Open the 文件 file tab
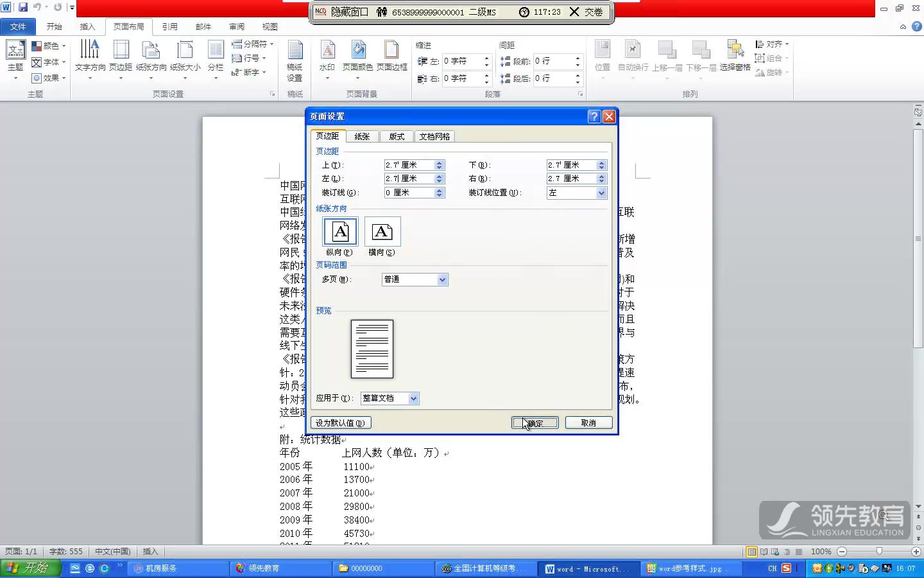The width and height of the screenshot is (924, 578). pos(18,26)
